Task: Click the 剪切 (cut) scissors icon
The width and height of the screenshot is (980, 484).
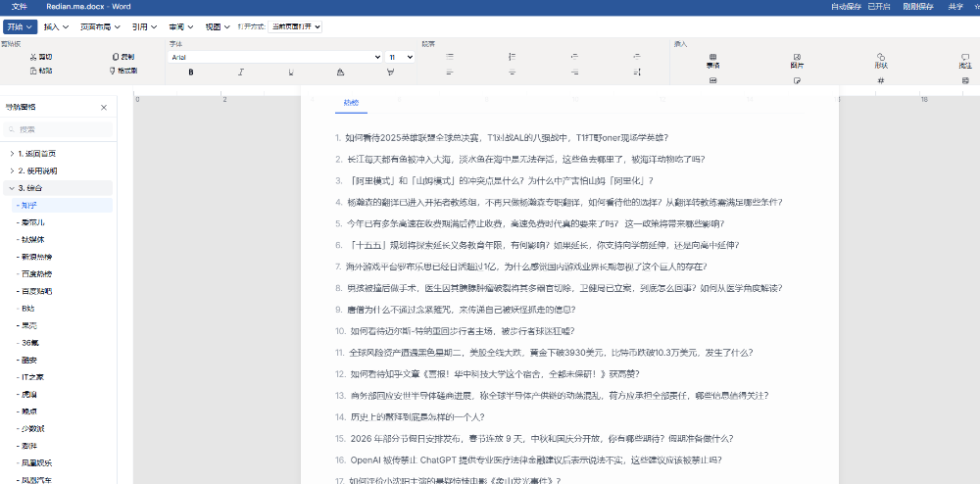Action: tap(33, 58)
